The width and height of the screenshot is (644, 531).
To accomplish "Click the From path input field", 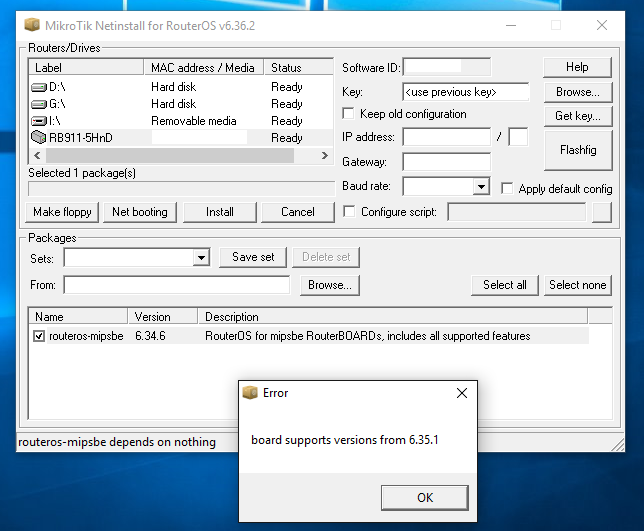I will pos(177,285).
